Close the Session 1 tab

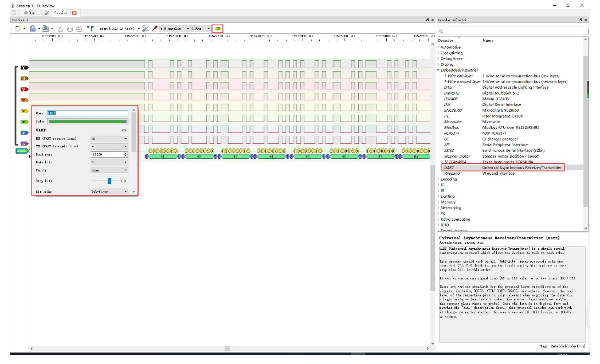point(74,13)
